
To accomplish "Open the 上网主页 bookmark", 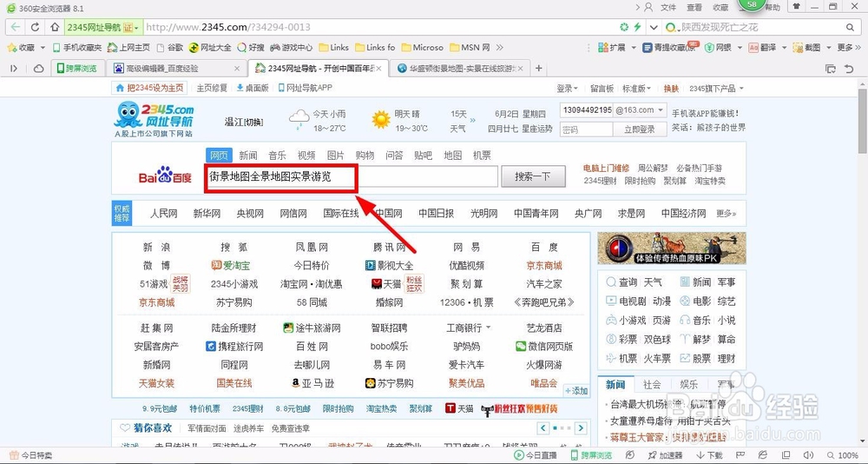I will (129, 48).
